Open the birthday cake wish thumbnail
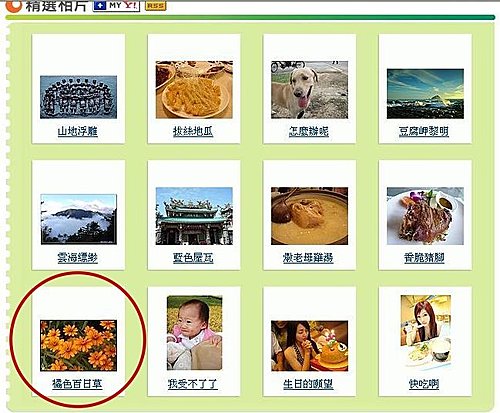 click(x=309, y=346)
